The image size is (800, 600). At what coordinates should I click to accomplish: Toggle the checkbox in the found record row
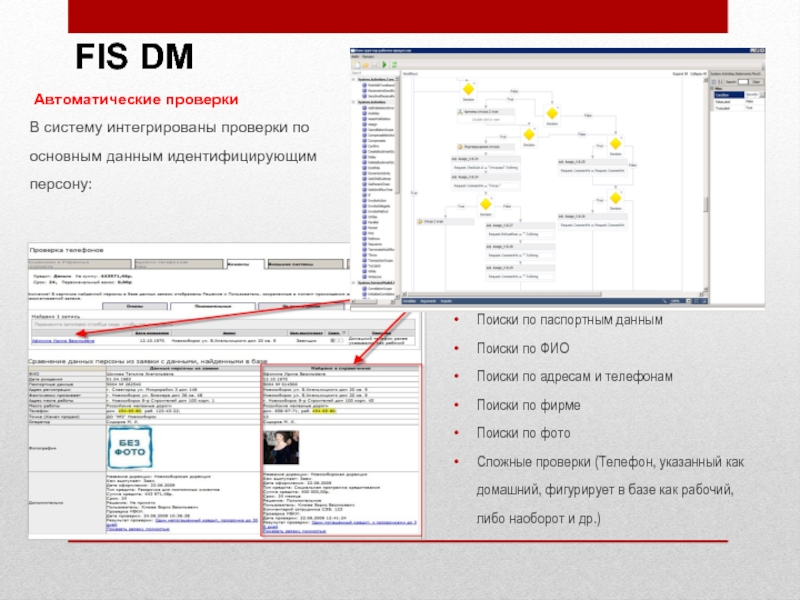coord(333,340)
